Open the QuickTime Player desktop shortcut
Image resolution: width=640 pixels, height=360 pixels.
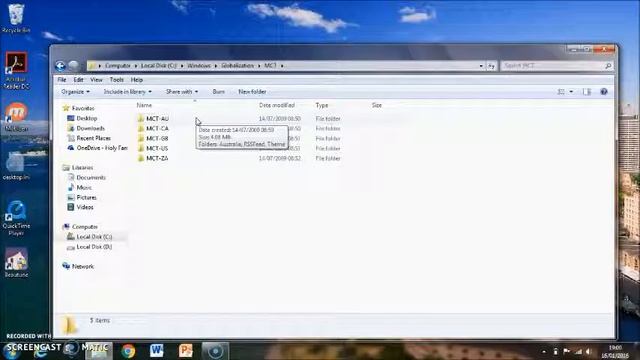[x=16, y=218]
